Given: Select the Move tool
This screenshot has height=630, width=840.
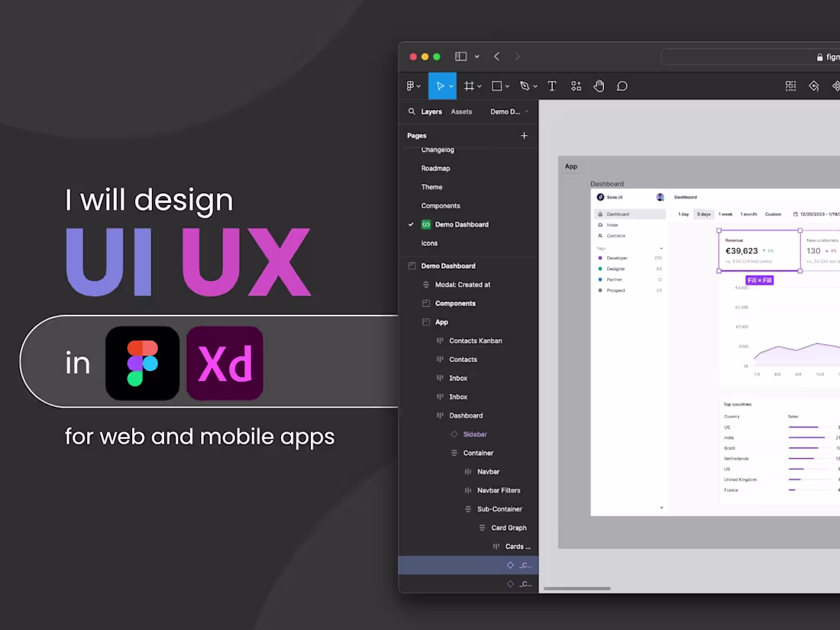Looking at the screenshot, I should [440, 86].
